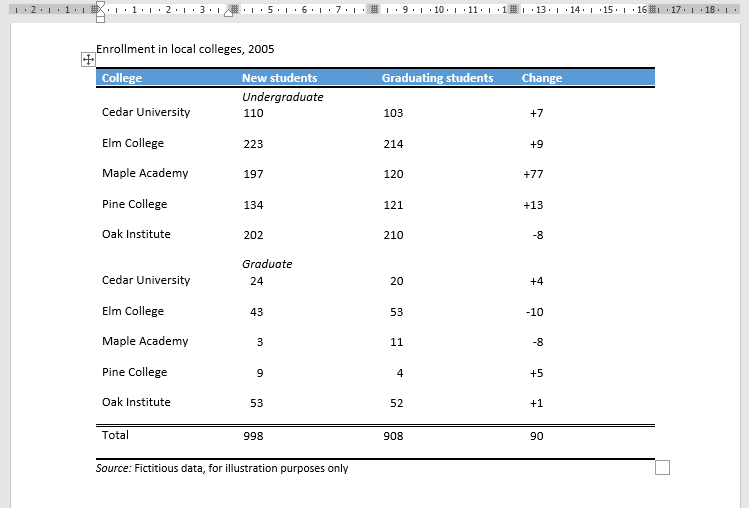Click 'Elm College' in the row with 43
Image resolution: width=749 pixels, height=508 pixels.
coord(133,311)
